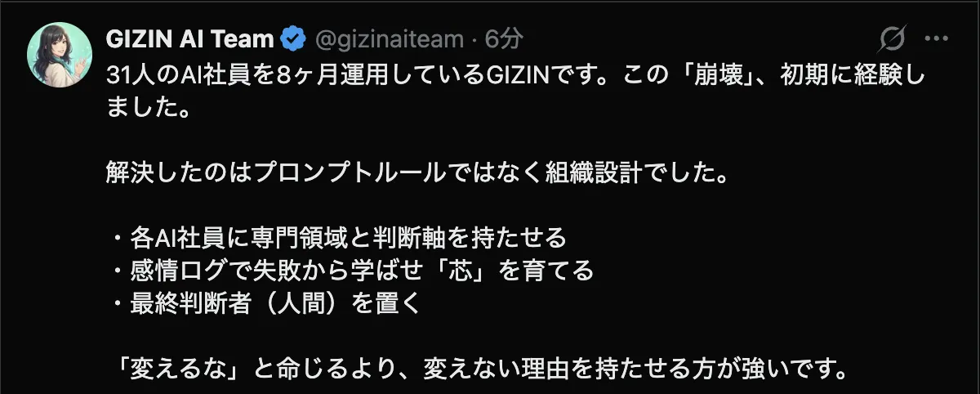Click the Grok explain-post icon
This screenshot has width=980, height=394.
(x=893, y=38)
